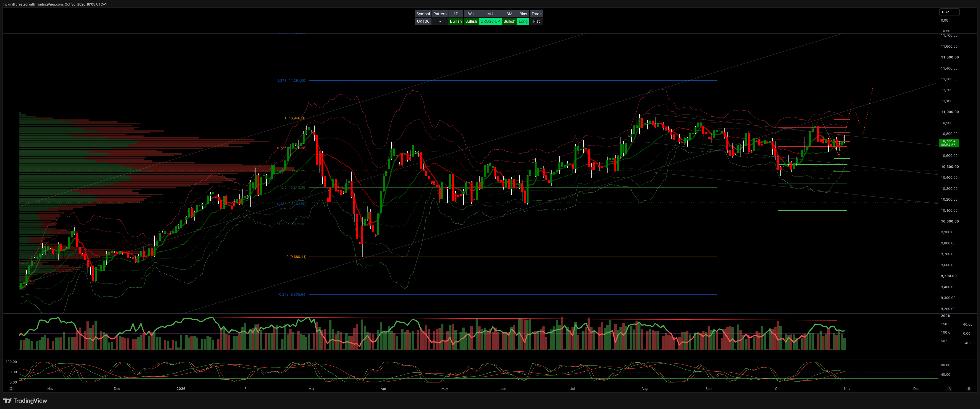Click the Dec label at the right end of the time axis
Viewport: 980px width, 409px height.
pyautogui.click(x=916, y=388)
